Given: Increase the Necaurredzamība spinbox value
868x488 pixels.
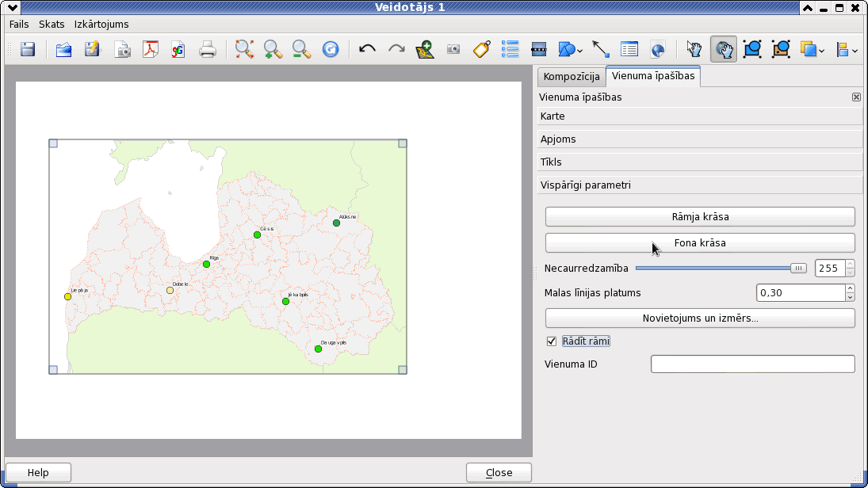Looking at the screenshot, I should tap(851, 264).
